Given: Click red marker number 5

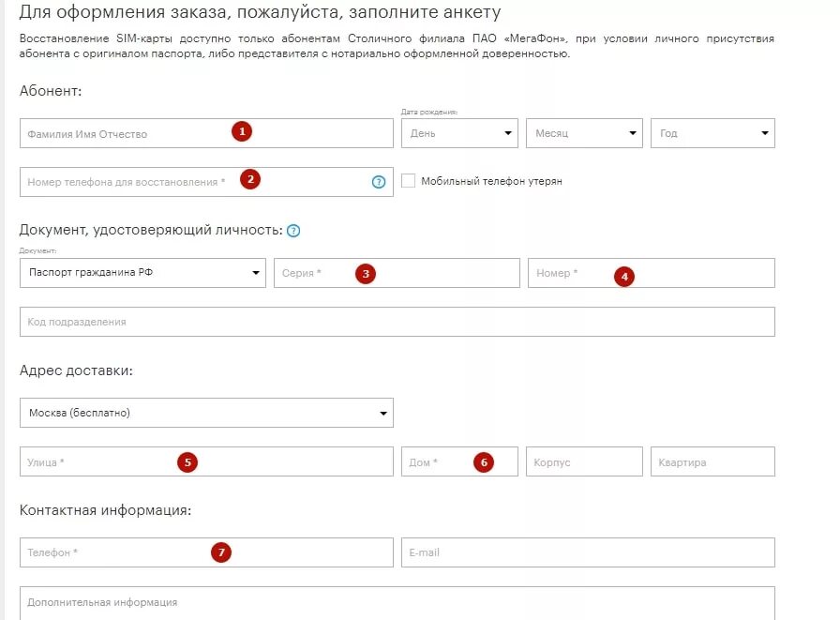Looking at the screenshot, I should (x=188, y=462).
